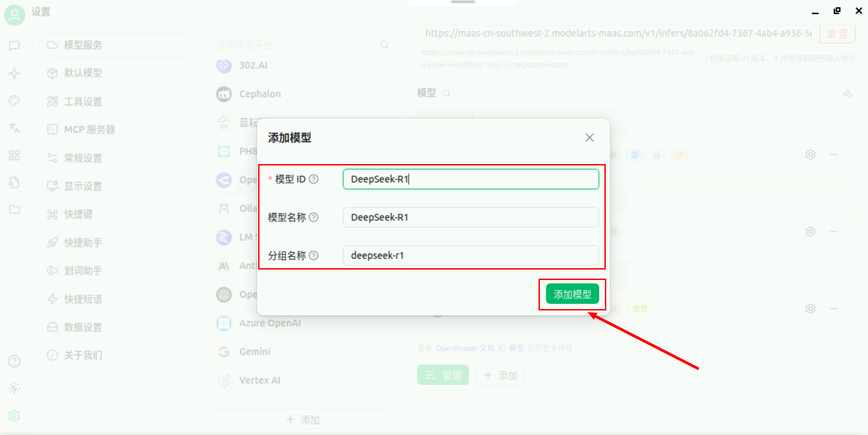Select 工具设置 in settings menu
Image resolution: width=868 pixels, height=435 pixels.
pos(117,101)
